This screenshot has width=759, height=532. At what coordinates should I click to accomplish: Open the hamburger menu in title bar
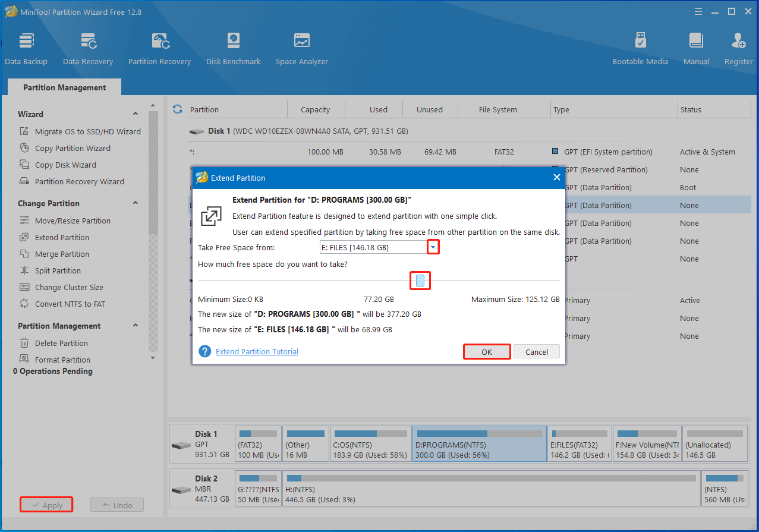pos(698,12)
